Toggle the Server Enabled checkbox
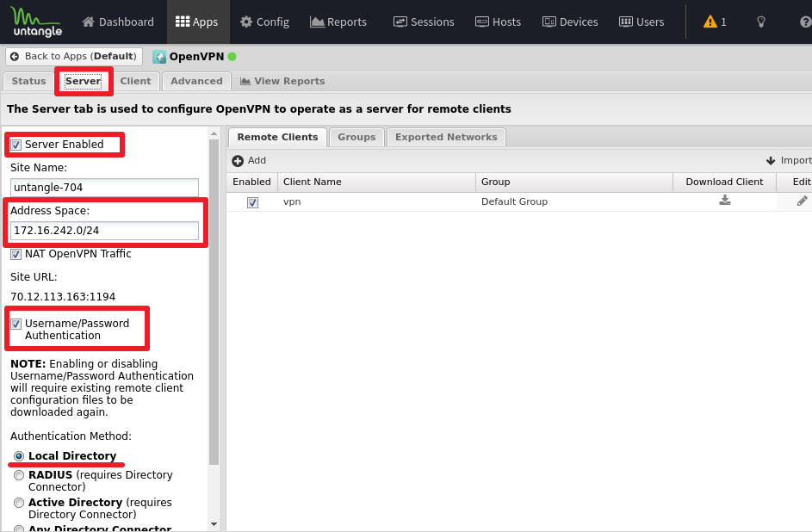The width and height of the screenshot is (812, 532). pyautogui.click(x=16, y=145)
